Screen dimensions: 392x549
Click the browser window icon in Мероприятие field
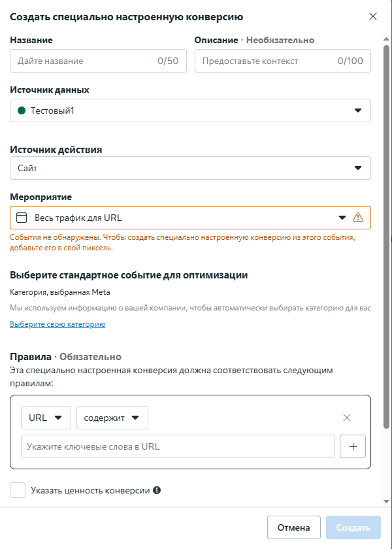pos(22,218)
